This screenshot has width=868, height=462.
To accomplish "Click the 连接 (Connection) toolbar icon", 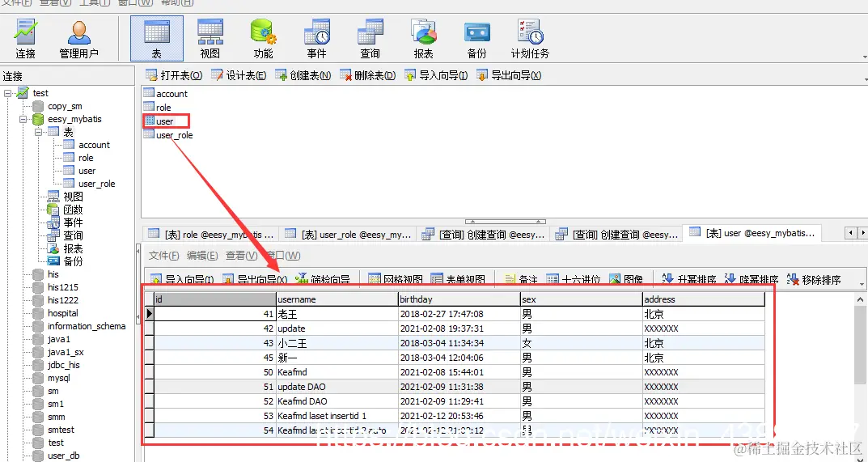I will (x=25, y=39).
